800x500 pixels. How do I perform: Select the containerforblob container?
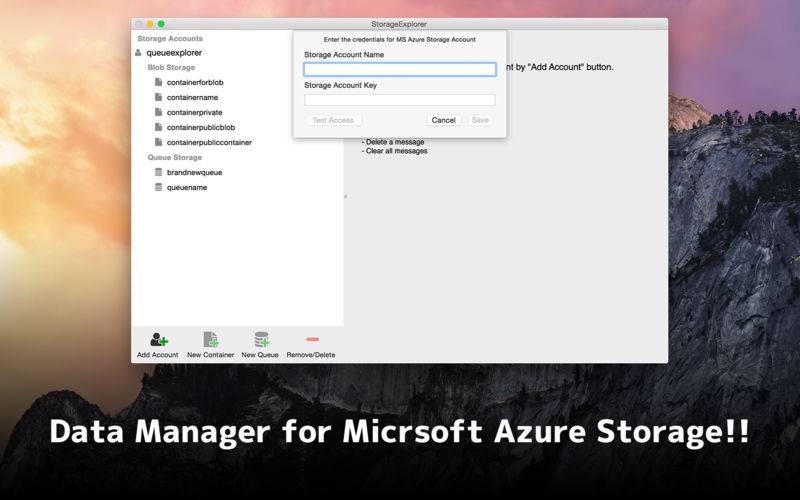pos(195,82)
